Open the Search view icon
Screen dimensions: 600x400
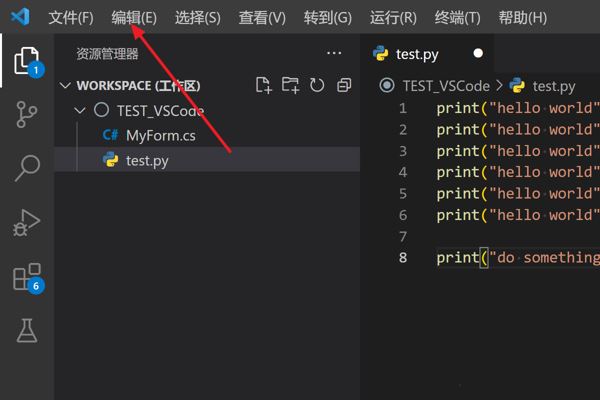[26, 168]
